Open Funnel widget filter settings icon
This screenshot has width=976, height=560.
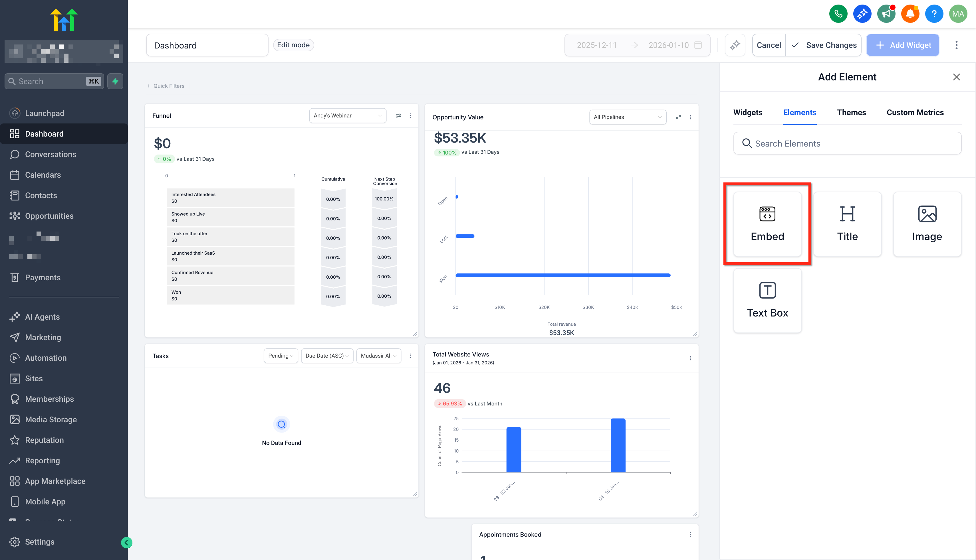click(398, 115)
